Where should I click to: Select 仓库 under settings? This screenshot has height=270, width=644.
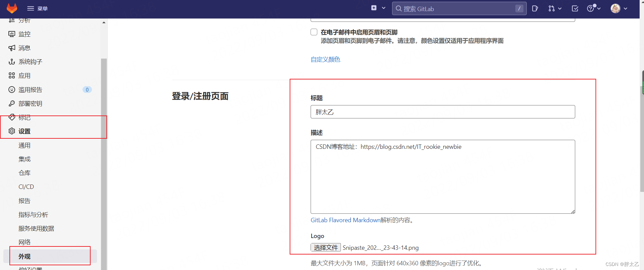(x=24, y=173)
